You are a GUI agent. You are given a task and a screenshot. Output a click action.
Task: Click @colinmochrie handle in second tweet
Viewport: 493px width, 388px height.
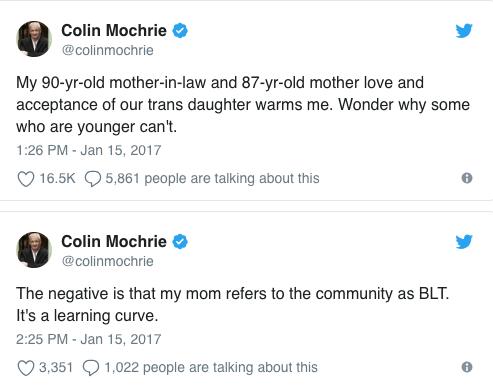pyautogui.click(x=108, y=261)
